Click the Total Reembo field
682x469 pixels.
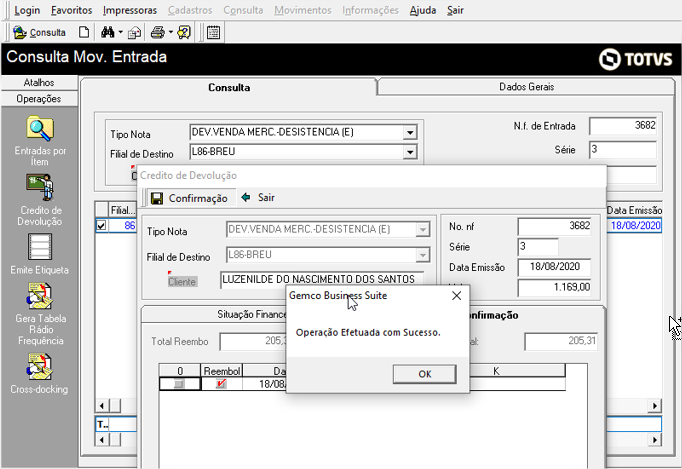click(x=253, y=342)
